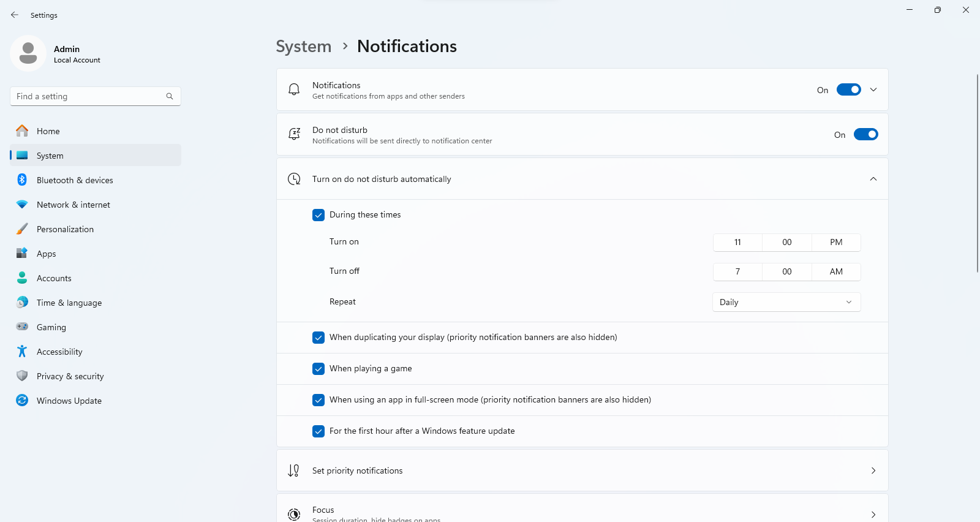Image resolution: width=980 pixels, height=522 pixels.
Task: Click the Bluetooth icon in sidebar
Action: [x=22, y=180]
